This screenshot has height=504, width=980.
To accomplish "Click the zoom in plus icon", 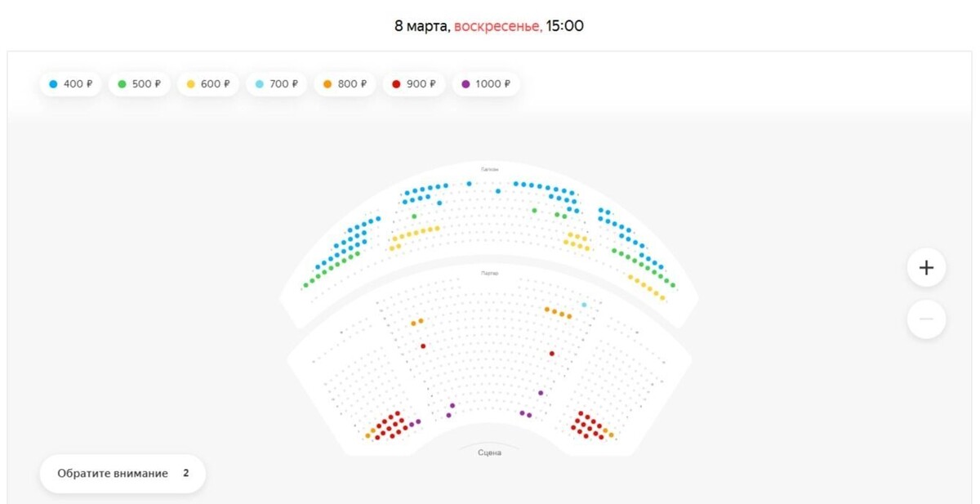I will click(x=924, y=267).
